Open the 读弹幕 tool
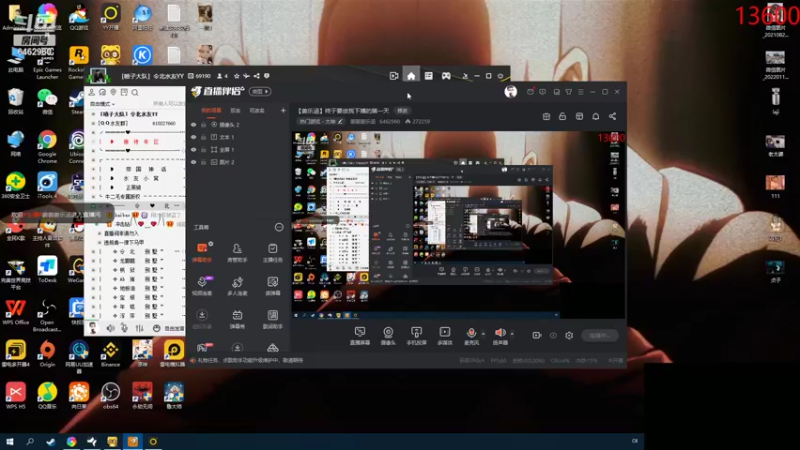 click(x=272, y=286)
